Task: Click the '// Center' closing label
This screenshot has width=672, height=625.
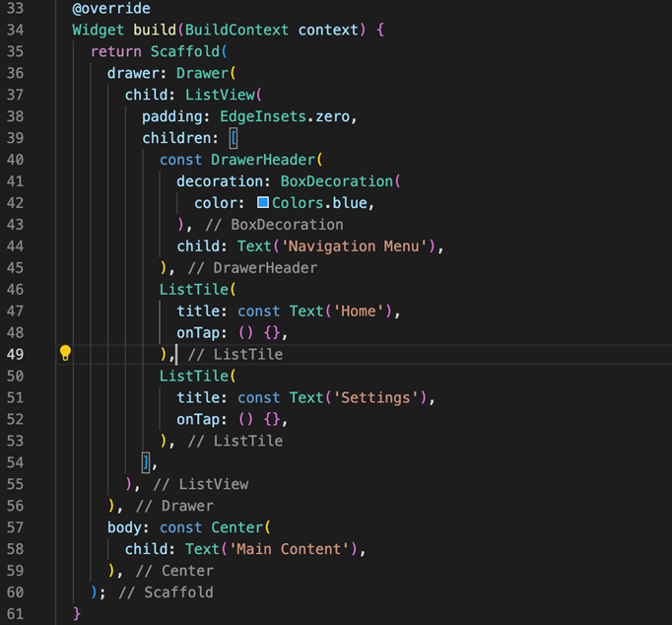Action: pyautogui.click(x=174, y=571)
